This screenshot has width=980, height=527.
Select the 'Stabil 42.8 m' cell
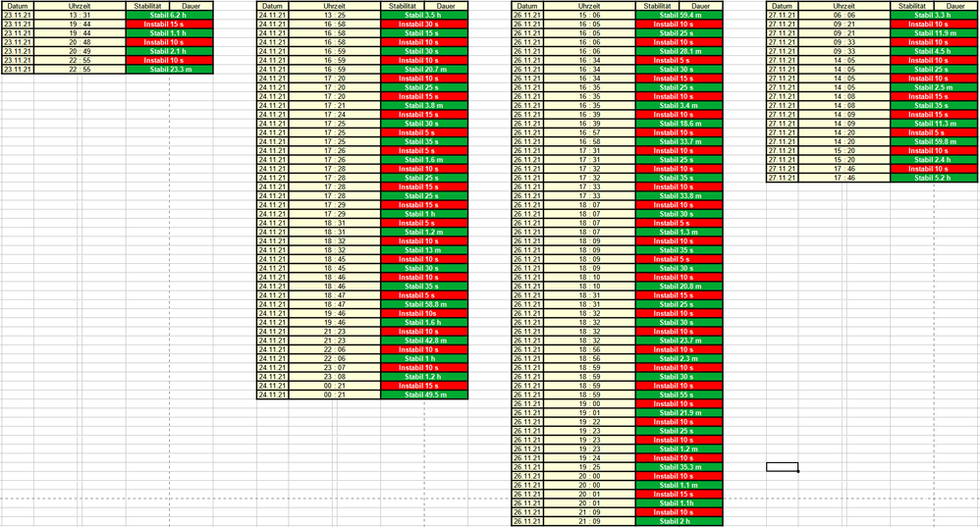coord(424,341)
